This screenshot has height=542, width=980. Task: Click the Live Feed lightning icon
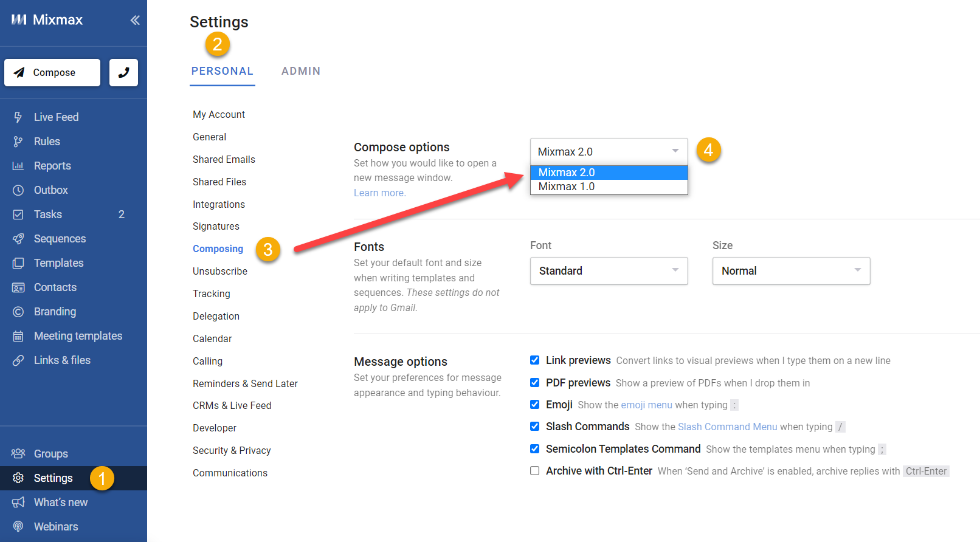point(18,117)
